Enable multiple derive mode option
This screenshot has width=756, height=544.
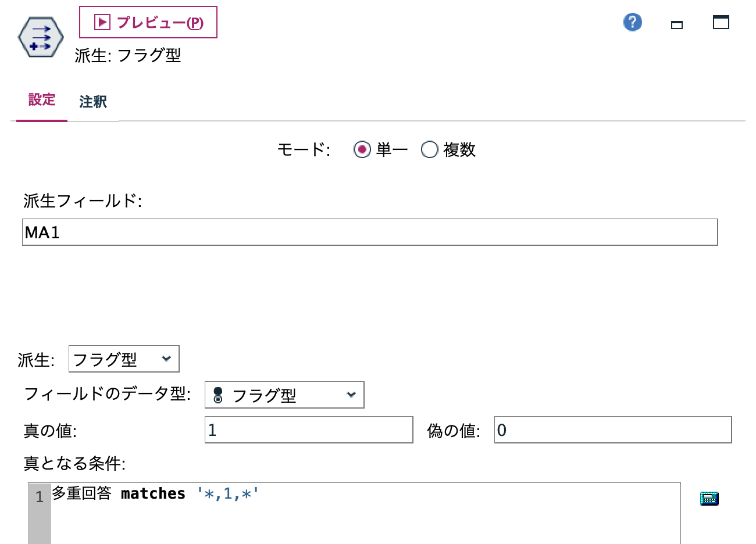(x=430, y=149)
